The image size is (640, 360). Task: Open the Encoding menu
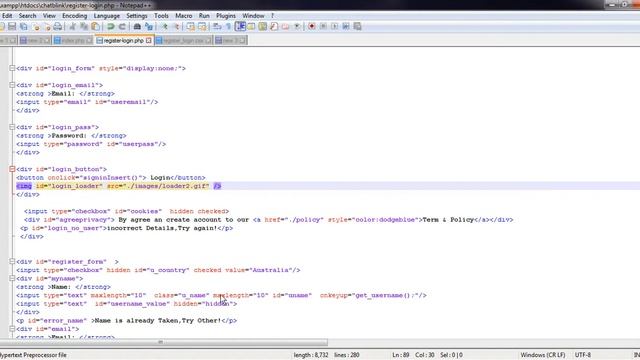coord(74,16)
